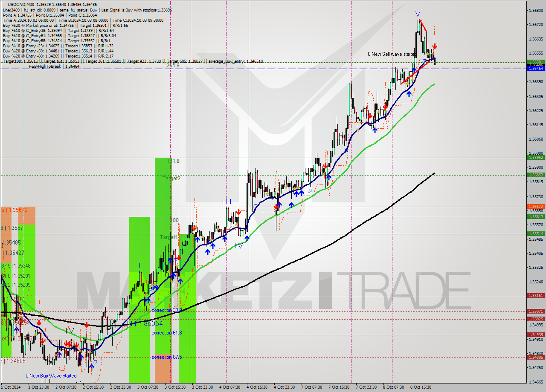The width and height of the screenshot is (546, 392).
Task: Click the green 1.36501 price tag
Action: [x=536, y=62]
